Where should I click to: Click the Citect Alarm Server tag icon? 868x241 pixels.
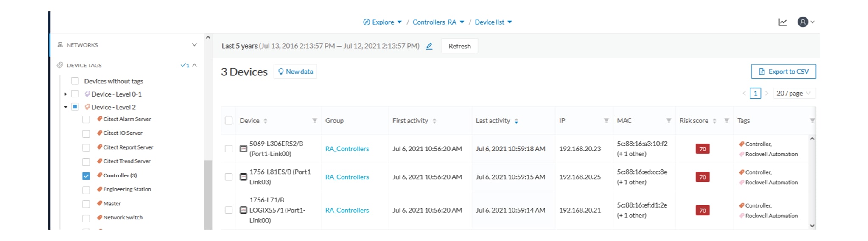99,119
